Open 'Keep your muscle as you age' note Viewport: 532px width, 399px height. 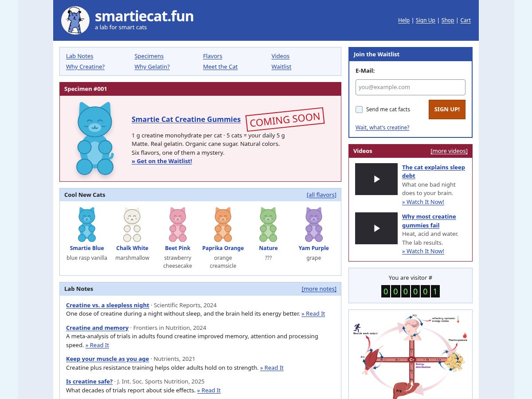click(x=108, y=359)
